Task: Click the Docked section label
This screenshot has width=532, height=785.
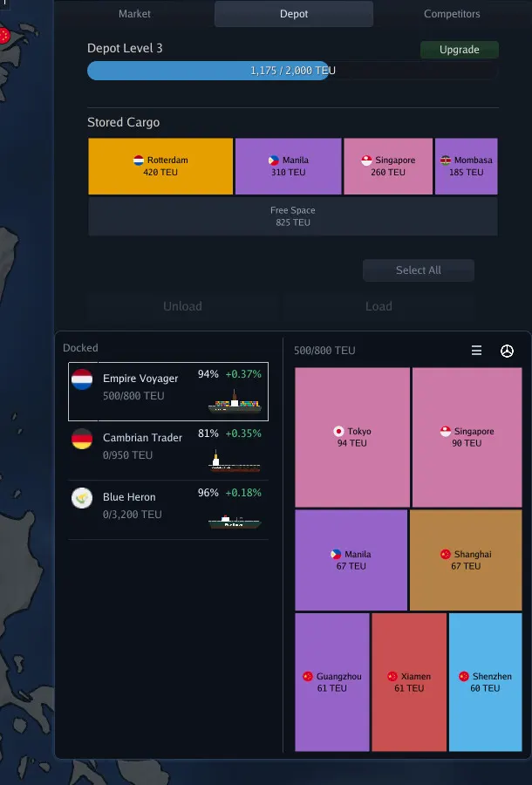Action: [80, 347]
